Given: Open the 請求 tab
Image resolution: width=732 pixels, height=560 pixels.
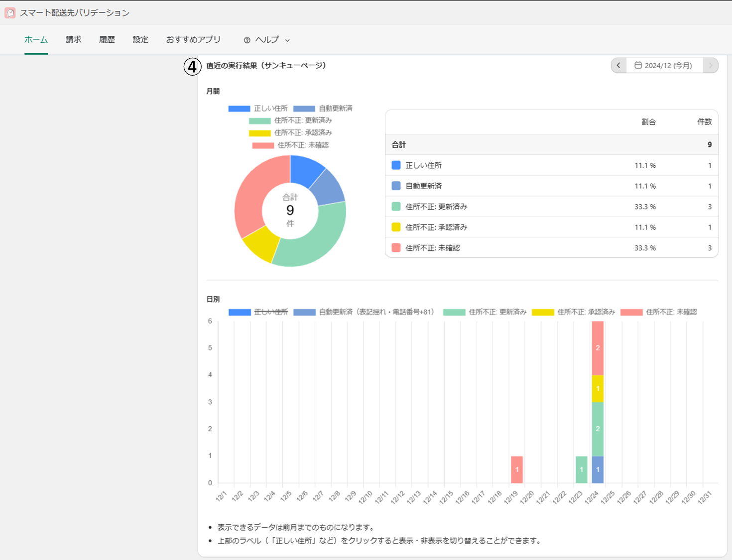Looking at the screenshot, I should pos(74,40).
